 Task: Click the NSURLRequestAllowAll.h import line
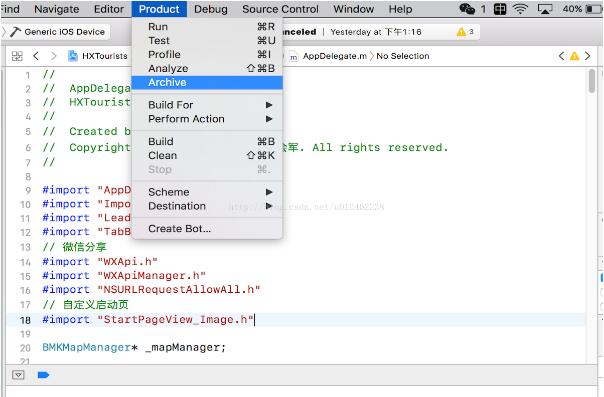tap(151, 290)
